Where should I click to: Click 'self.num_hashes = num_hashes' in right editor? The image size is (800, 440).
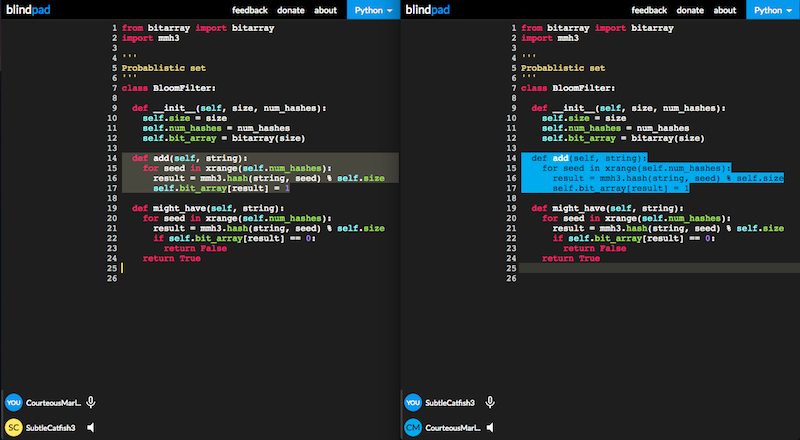(615, 128)
